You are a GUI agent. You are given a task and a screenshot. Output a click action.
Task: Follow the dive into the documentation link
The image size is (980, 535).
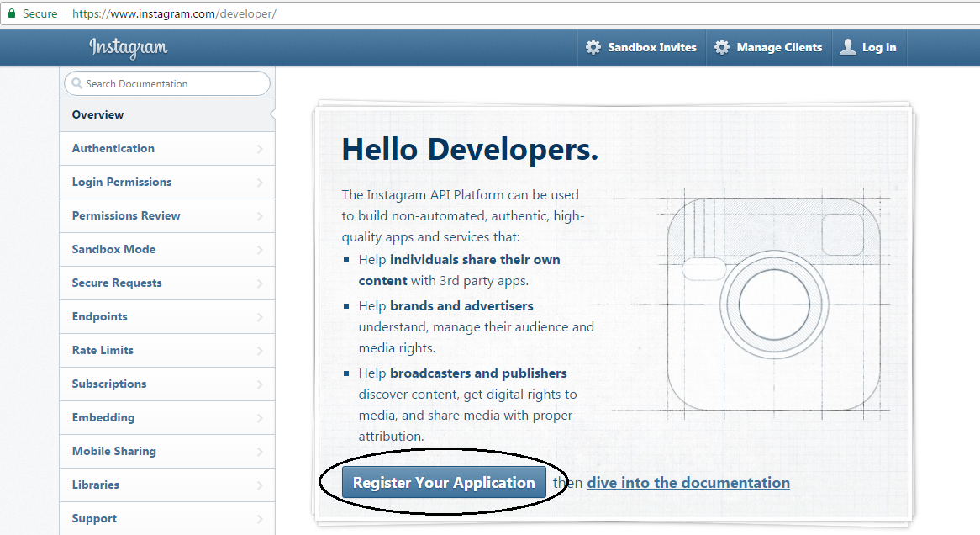click(x=688, y=483)
